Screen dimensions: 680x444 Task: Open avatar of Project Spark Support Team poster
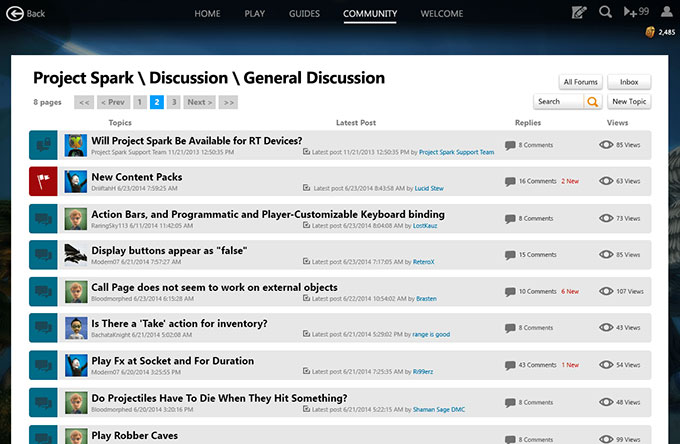(x=76, y=145)
